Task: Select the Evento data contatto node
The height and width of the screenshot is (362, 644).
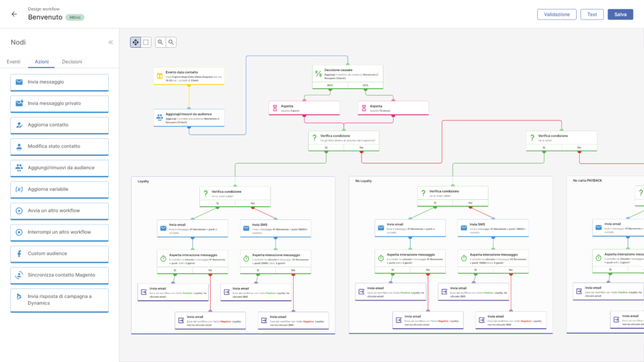Action: click(x=189, y=76)
